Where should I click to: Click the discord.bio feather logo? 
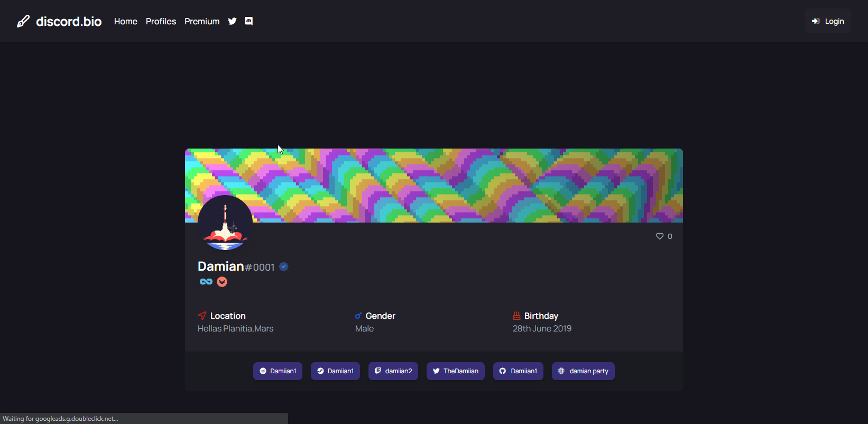coord(23,21)
